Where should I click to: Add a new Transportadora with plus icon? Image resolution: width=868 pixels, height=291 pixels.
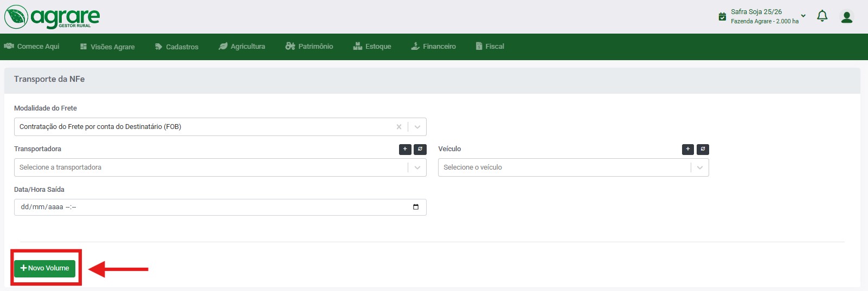pyautogui.click(x=405, y=150)
